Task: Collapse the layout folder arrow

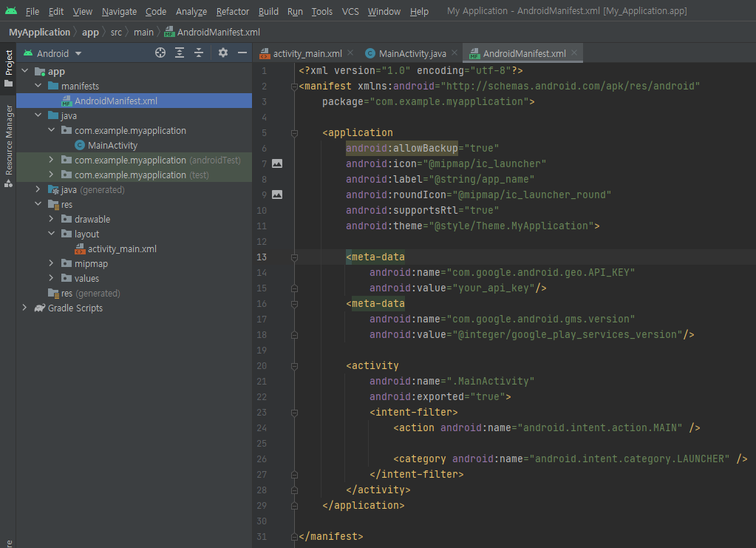Action: click(51, 234)
